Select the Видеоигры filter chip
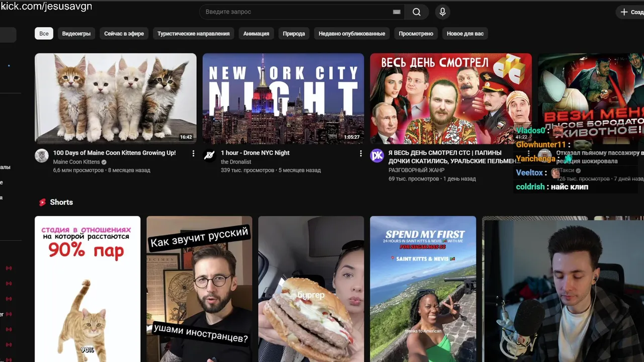Viewport: 644px width, 362px height. (76, 34)
